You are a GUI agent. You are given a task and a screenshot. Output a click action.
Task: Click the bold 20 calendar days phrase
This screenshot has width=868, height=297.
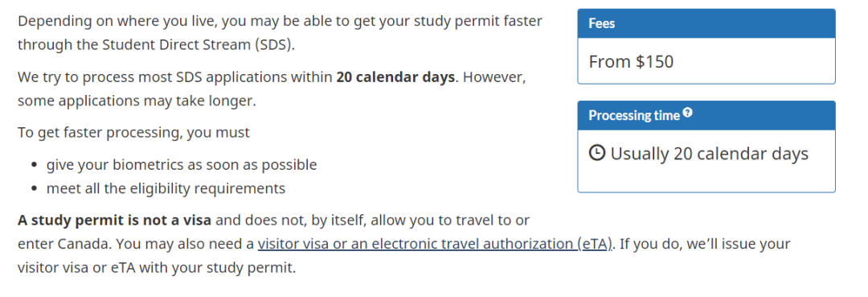(395, 77)
